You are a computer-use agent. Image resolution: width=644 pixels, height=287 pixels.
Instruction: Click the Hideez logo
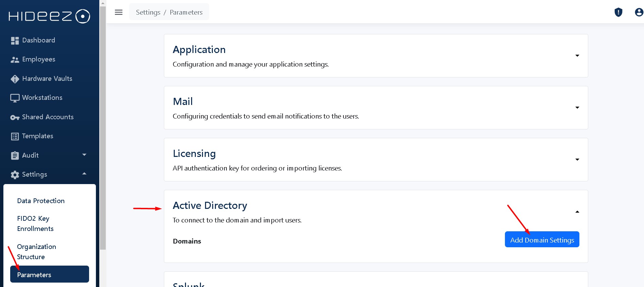(49, 16)
